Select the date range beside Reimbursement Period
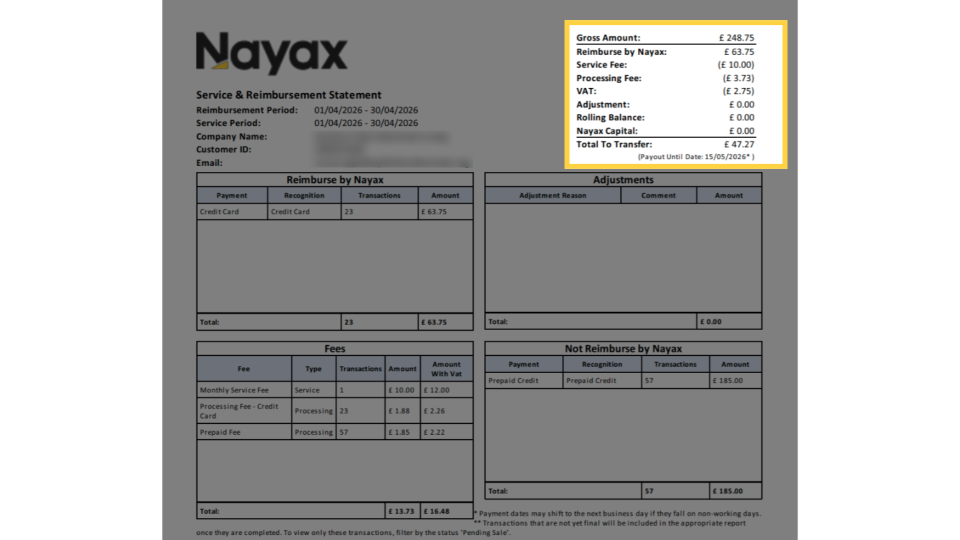 pyautogui.click(x=366, y=110)
